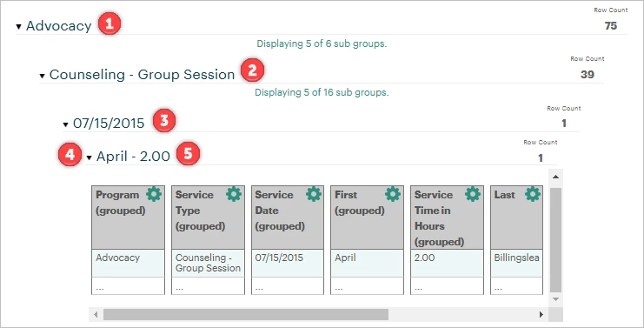Collapse the Counseling - Group Session arrow
The image size is (644, 328).
click(42, 76)
